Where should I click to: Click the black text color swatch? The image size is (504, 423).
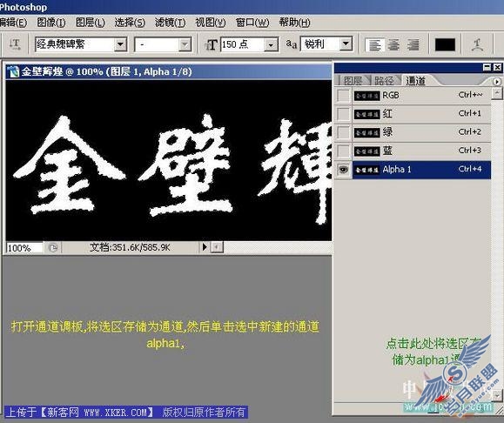[445, 44]
